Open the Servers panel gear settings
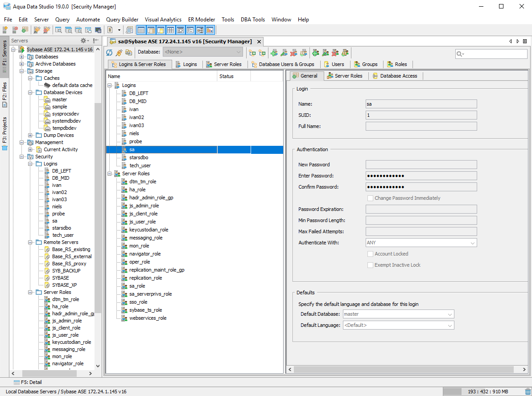The width and height of the screenshot is (532, 396). click(84, 41)
